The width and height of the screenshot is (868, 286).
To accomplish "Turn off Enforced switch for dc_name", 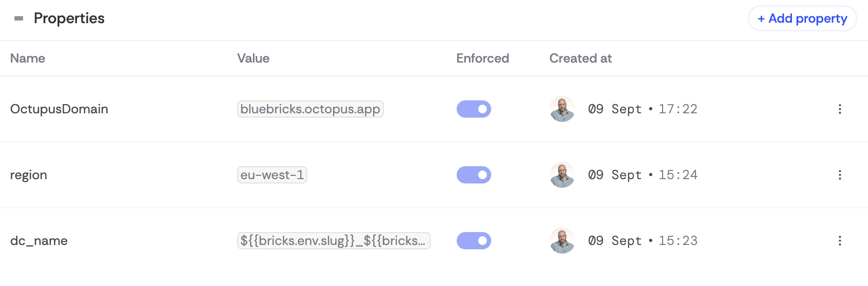I will 474,241.
